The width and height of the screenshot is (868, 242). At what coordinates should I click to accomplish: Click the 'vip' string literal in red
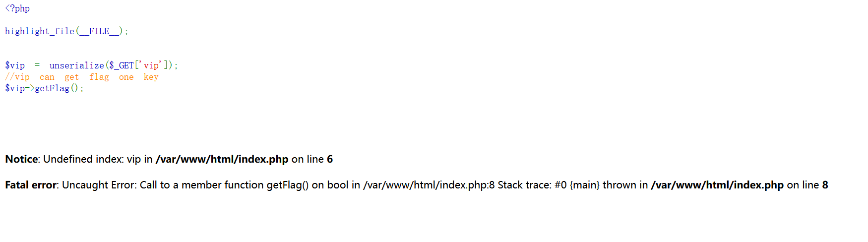click(x=151, y=65)
